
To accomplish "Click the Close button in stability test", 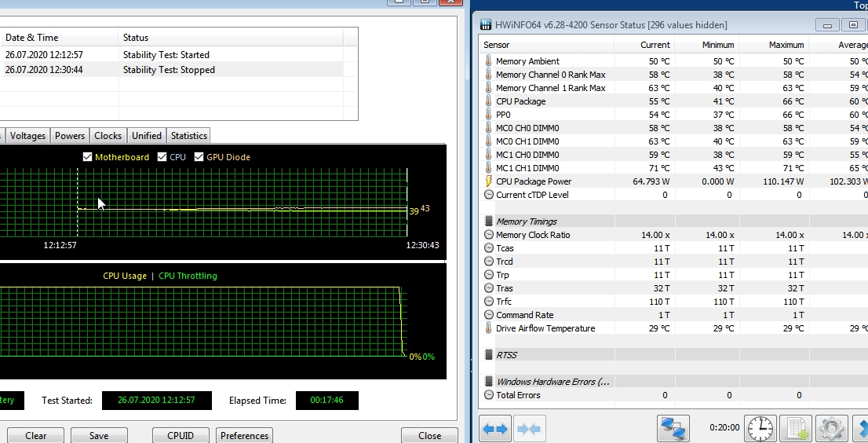I will pos(429,435).
